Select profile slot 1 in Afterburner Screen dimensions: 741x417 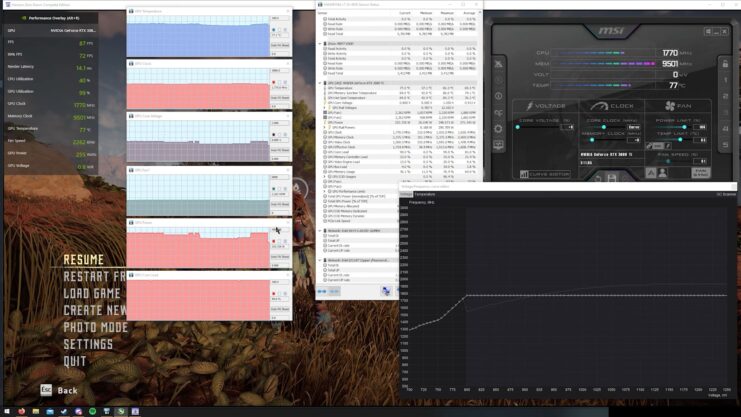[x=725, y=80]
